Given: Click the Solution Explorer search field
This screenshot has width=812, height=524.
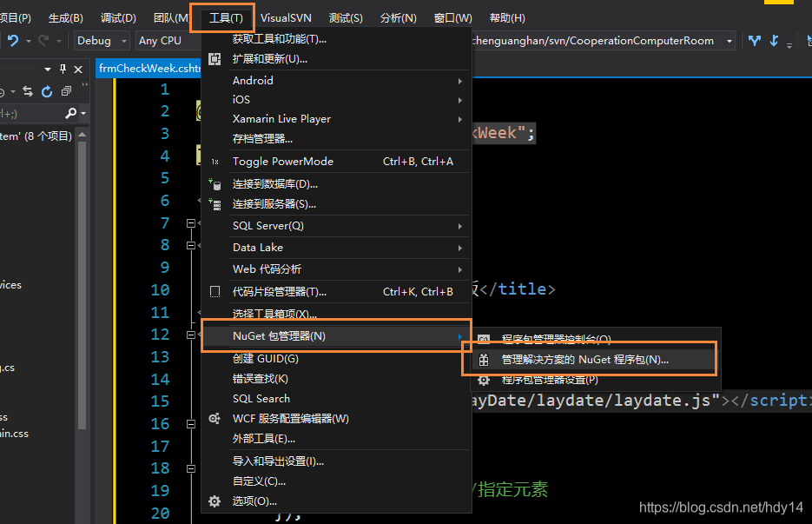Looking at the screenshot, I should click(31, 113).
